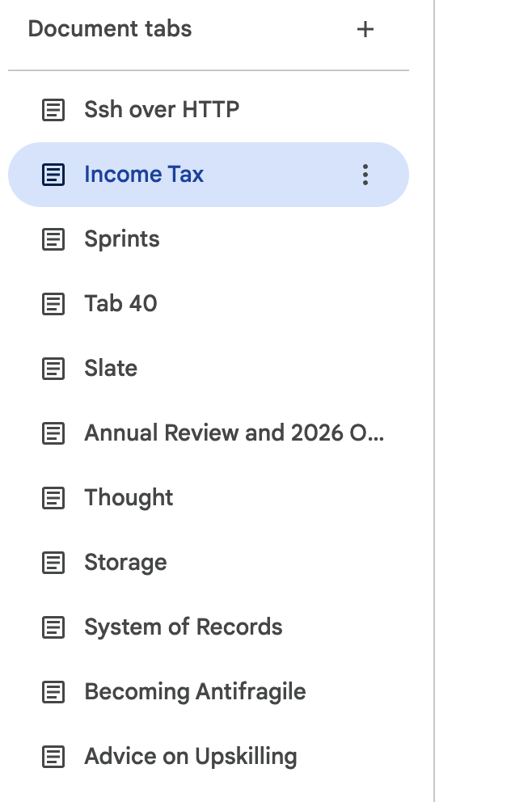This screenshot has height=802, width=532.
Task: Open the Slate document tab
Action: point(111,369)
